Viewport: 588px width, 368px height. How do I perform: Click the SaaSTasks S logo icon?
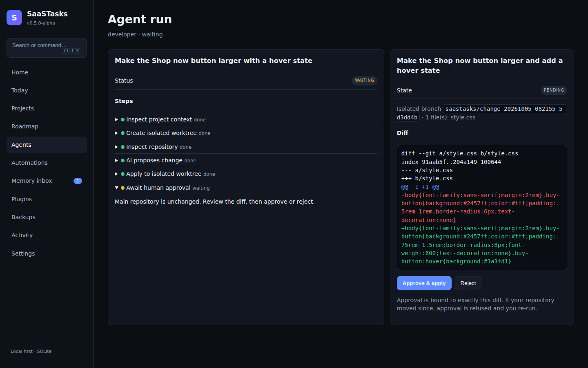pos(14,18)
